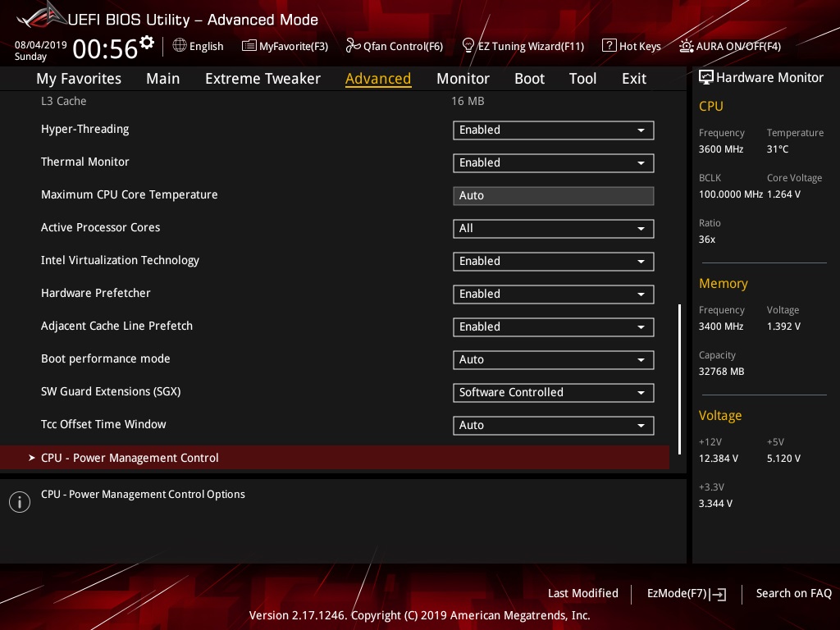Click the 31°C temperature value
The image size is (840, 630).
tap(778, 149)
